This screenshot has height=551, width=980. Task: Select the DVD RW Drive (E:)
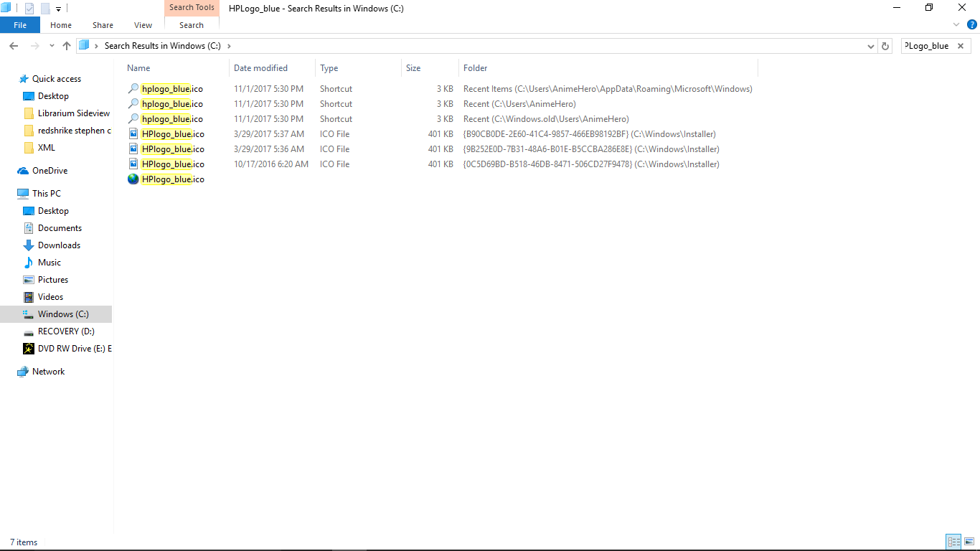(x=75, y=349)
